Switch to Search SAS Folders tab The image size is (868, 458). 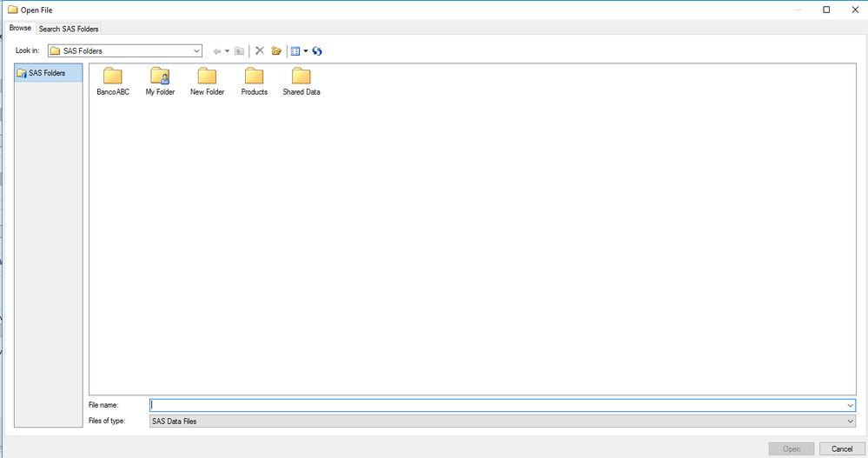click(x=69, y=29)
